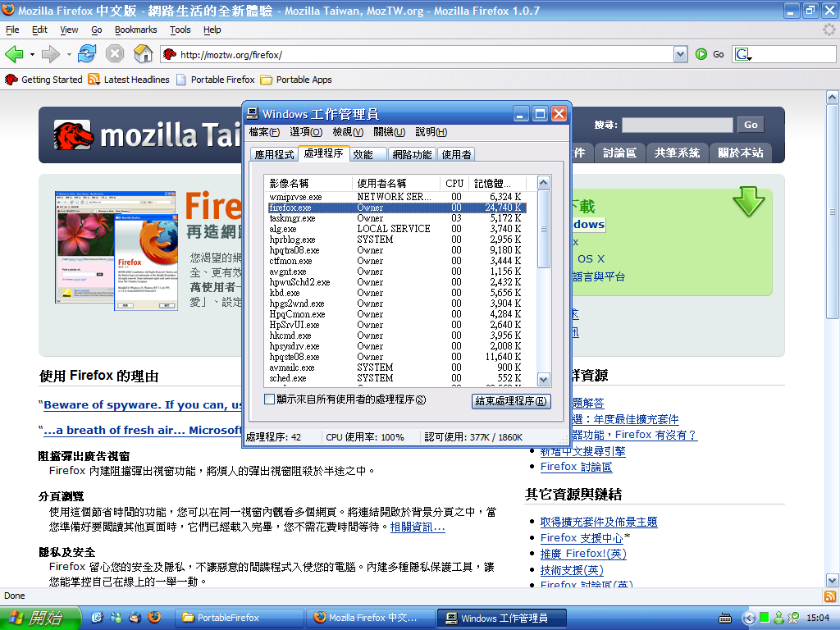
Task: Open the Portable Apps bookmark folder icon
Action: (x=267, y=80)
